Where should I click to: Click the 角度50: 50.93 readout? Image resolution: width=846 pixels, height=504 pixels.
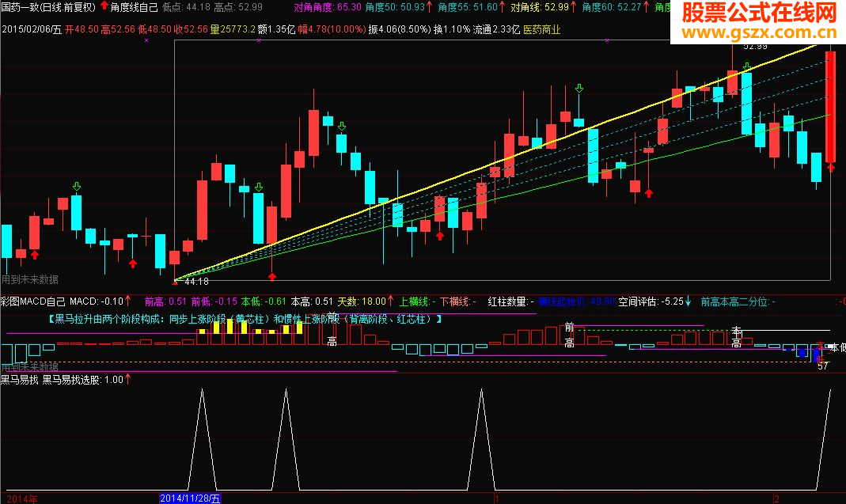pyautogui.click(x=395, y=7)
